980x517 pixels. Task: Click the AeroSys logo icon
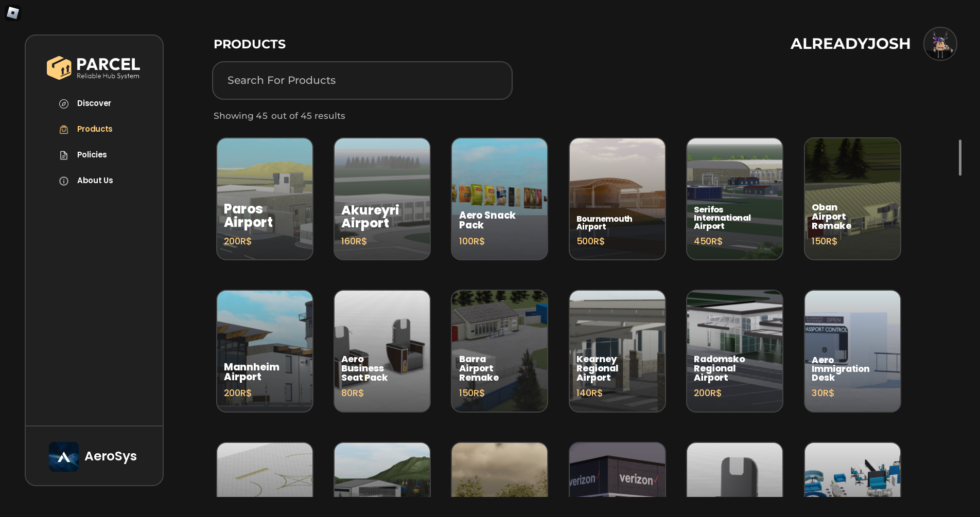64,456
